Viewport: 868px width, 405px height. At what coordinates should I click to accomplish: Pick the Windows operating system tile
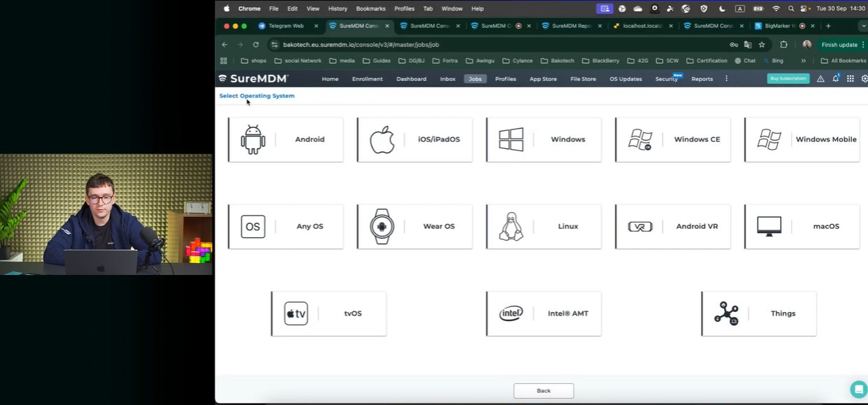[x=544, y=140]
